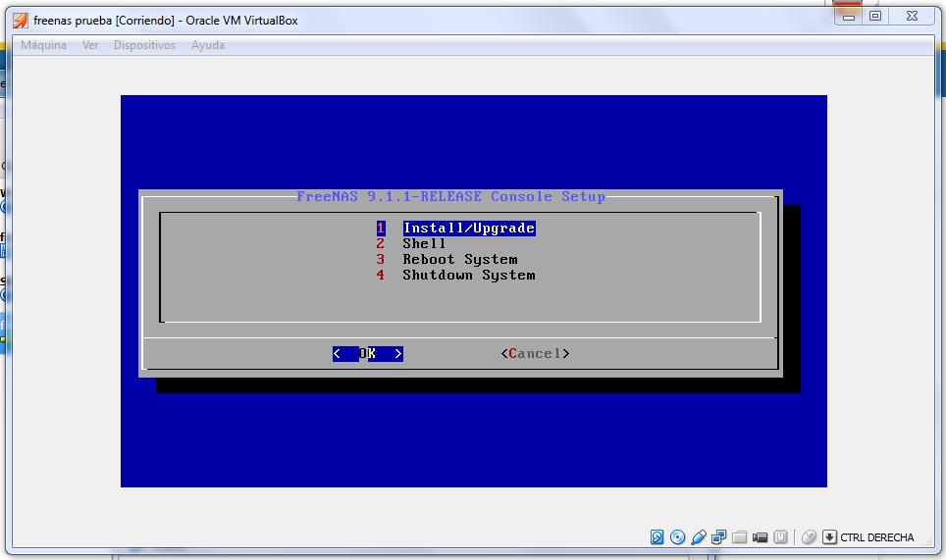Open the shared folders status icon
The height and width of the screenshot is (560, 946).
tap(740, 537)
